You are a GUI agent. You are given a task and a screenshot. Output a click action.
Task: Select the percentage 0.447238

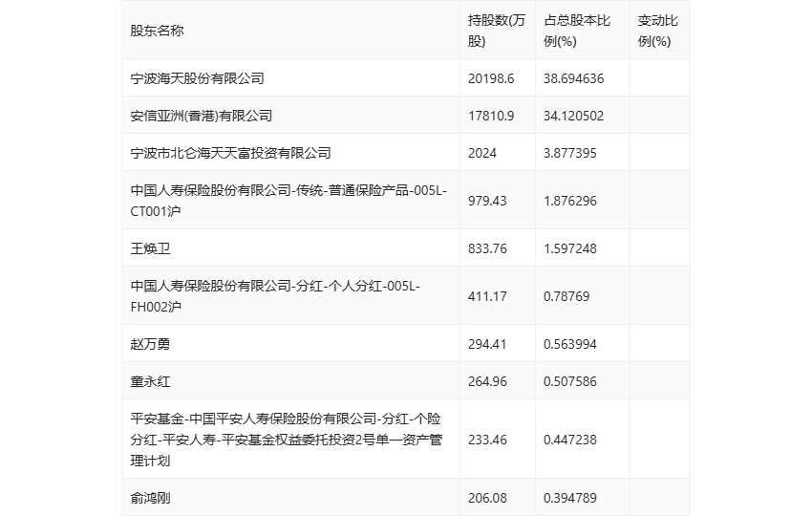pyautogui.click(x=570, y=440)
